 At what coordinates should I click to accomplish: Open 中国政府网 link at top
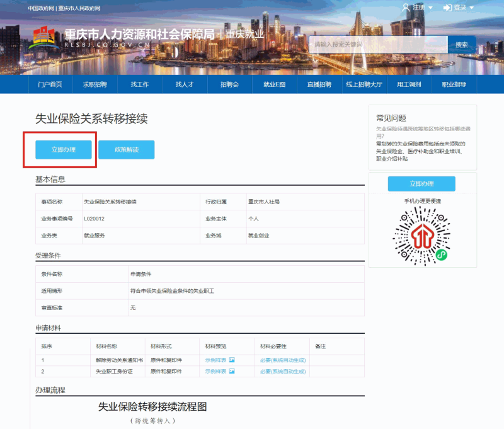41,8
